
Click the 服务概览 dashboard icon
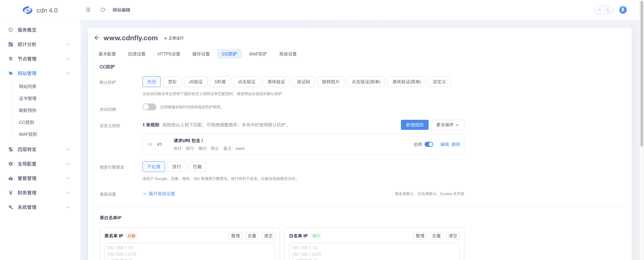pos(11,30)
